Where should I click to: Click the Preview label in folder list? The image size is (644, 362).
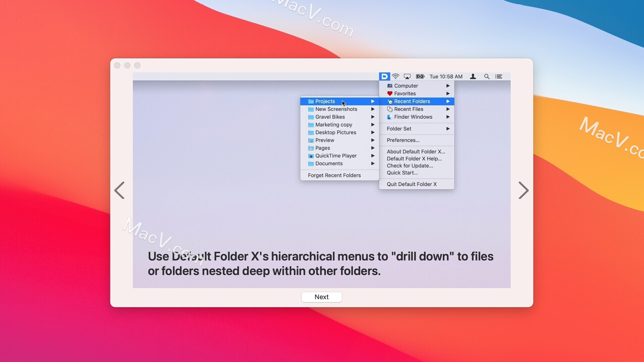[x=325, y=140]
